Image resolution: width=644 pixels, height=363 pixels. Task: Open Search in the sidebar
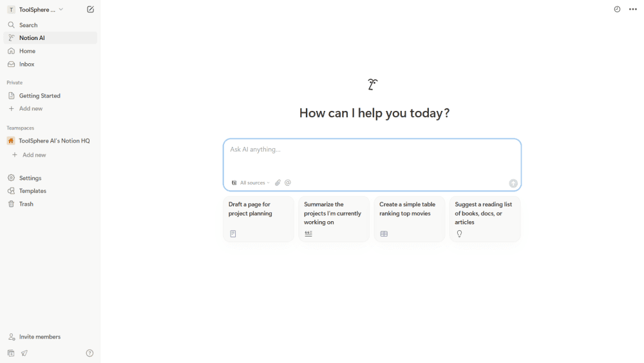click(x=28, y=25)
